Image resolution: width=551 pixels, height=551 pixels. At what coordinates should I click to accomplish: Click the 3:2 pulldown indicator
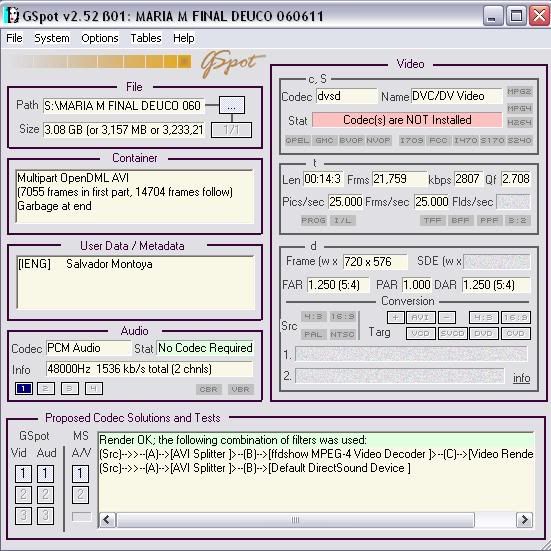pos(518,220)
